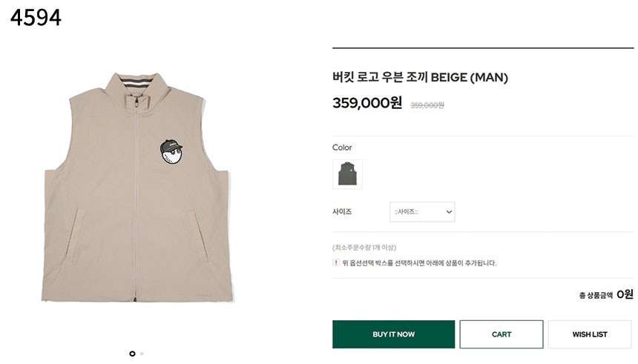Select the first image carousel dot

(x=132, y=354)
